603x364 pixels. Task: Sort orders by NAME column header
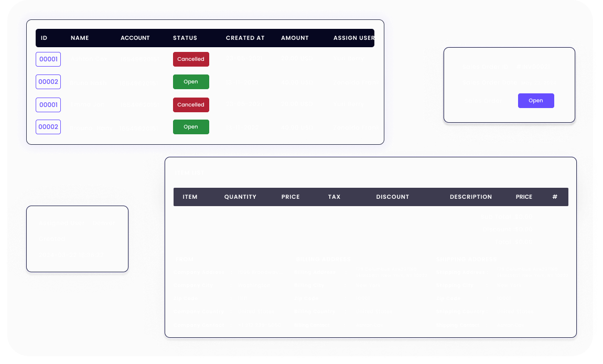pos(80,38)
